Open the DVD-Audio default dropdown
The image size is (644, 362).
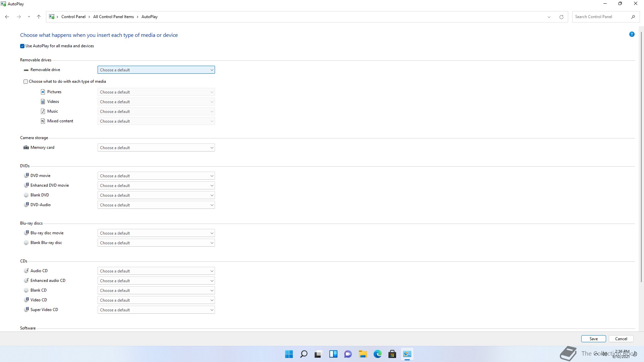click(x=156, y=205)
